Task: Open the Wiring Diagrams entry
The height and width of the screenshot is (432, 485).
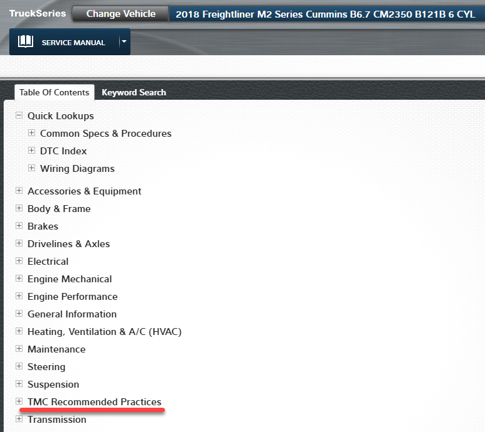Action: (x=77, y=169)
